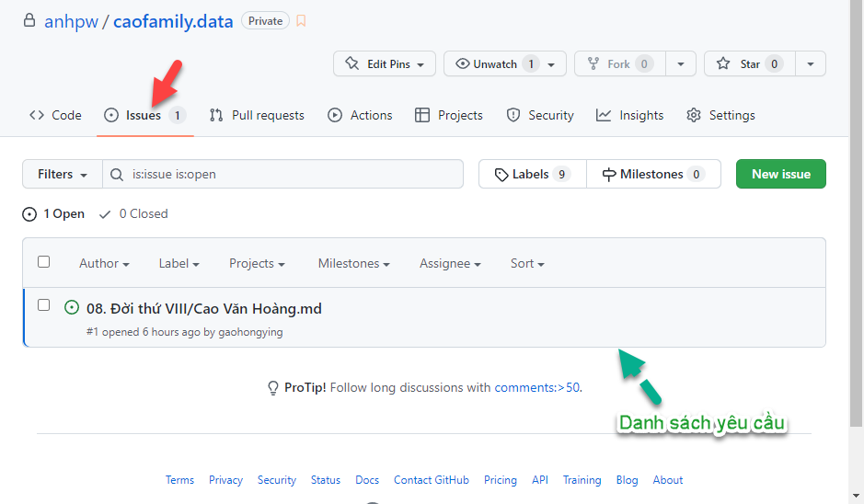
Task: Switch to the Pull requests tab
Action: [x=257, y=115]
